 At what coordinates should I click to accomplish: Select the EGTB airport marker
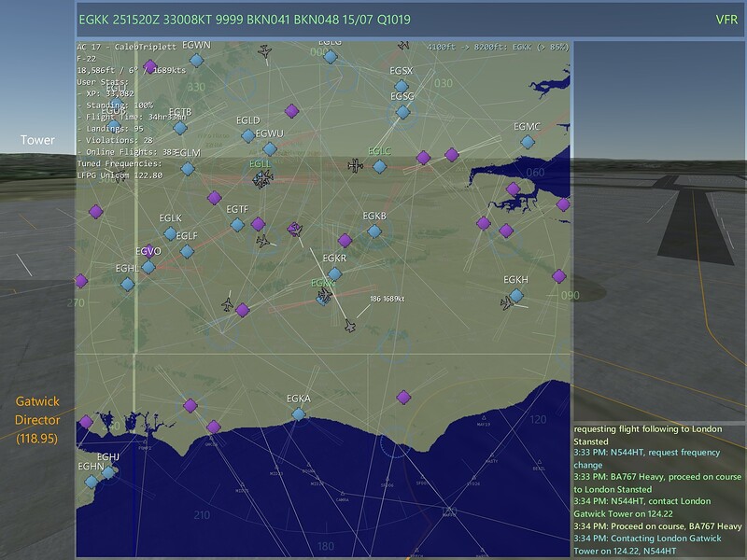[x=180, y=128]
